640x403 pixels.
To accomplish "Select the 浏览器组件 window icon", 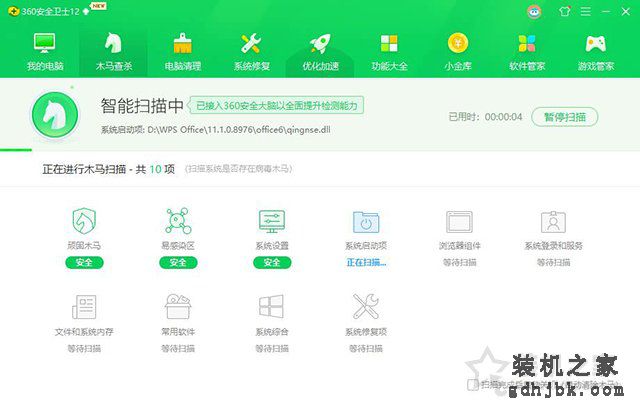I will click(x=460, y=222).
